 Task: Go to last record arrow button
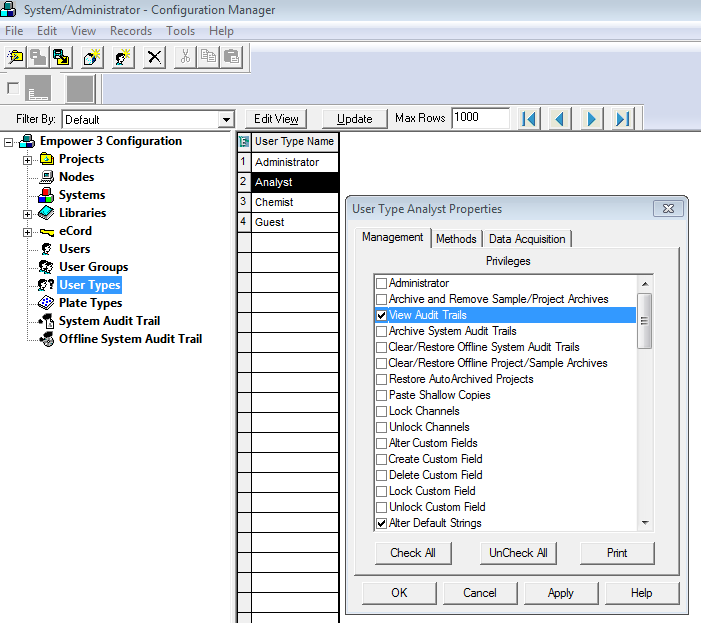623,119
